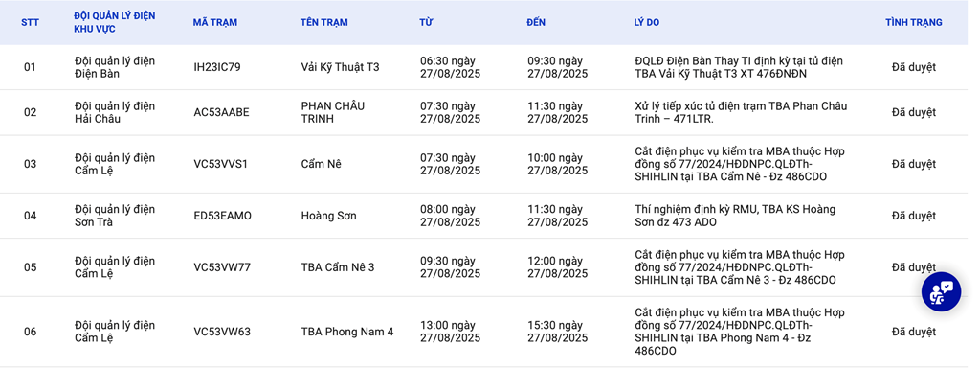Image resolution: width=980 pixels, height=368 pixels.
Task: Select Đội quản lý điện Sơn Trà cell
Action: tap(115, 216)
